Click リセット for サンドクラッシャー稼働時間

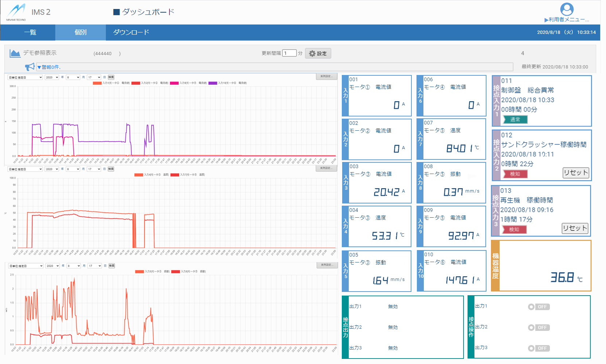tap(576, 173)
